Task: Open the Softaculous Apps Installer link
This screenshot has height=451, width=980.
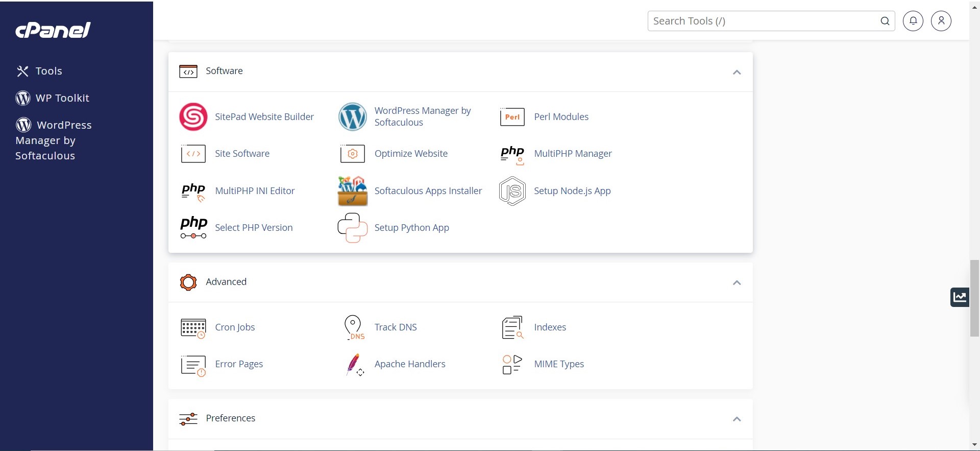Action: coord(428,191)
